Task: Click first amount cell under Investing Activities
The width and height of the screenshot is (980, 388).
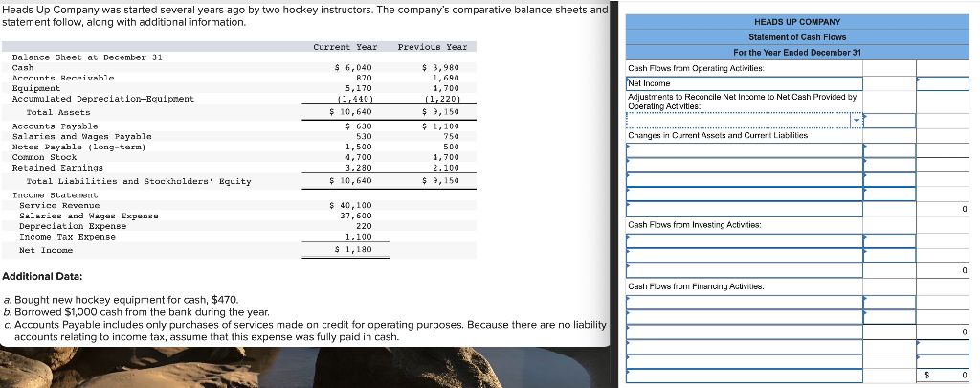Action: point(889,240)
